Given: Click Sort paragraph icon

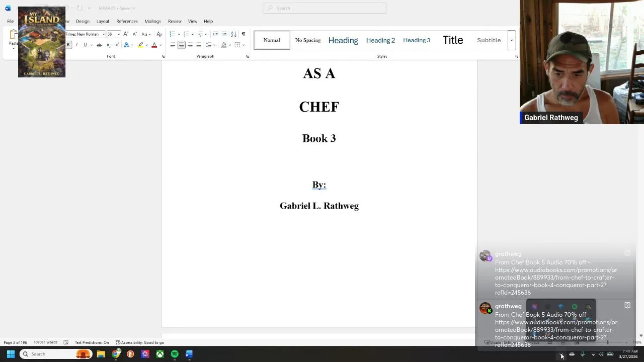Looking at the screenshot, I should click(233, 34).
